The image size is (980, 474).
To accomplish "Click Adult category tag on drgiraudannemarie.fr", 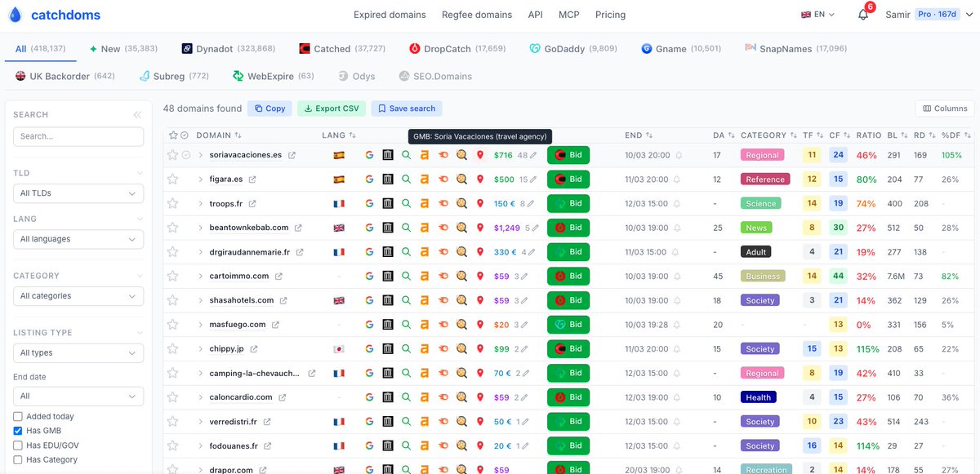I will tap(756, 252).
